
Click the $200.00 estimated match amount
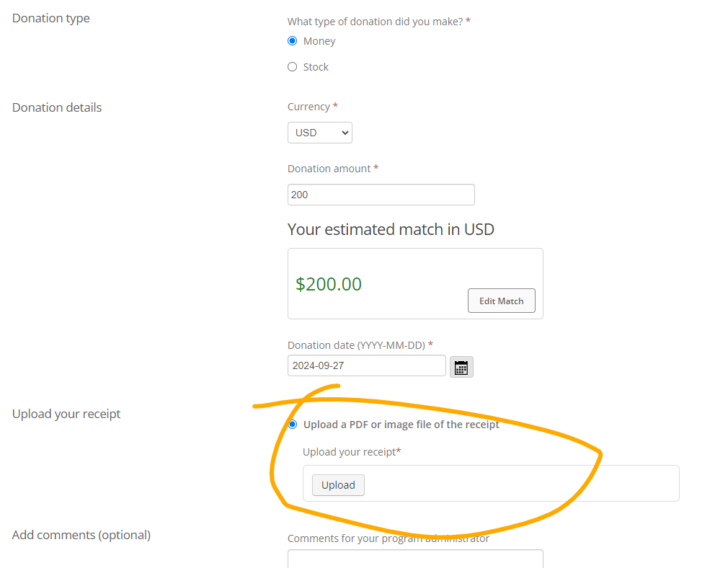329,284
